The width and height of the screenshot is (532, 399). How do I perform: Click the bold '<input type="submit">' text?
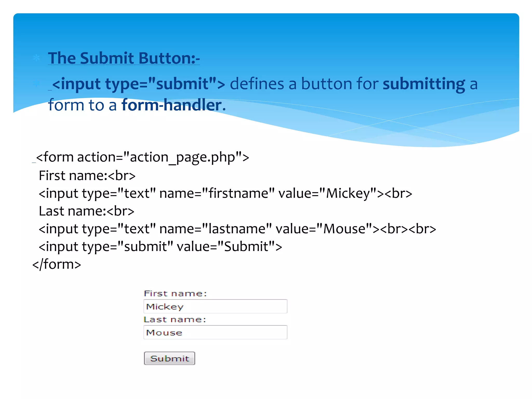coord(139,84)
